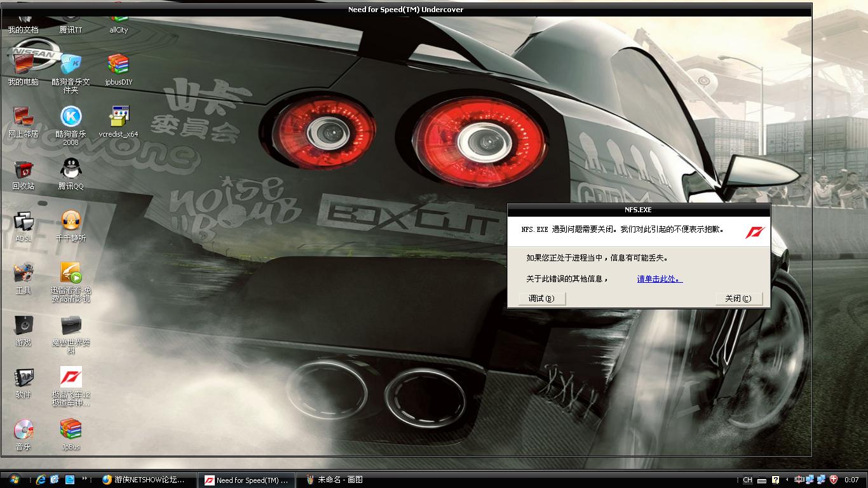This screenshot has height=488, width=868.
Task: Launch 极品飞车12 game shortcut
Action: (x=71, y=386)
